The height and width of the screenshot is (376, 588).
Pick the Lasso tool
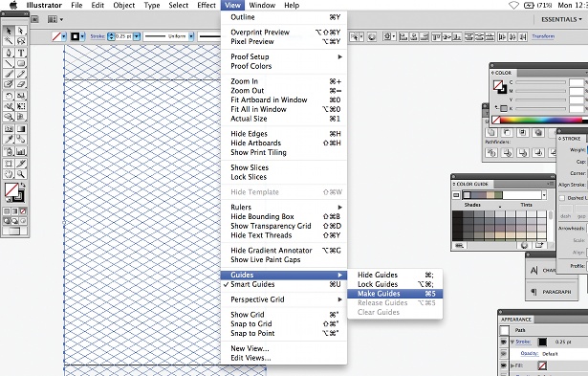pos(21,40)
